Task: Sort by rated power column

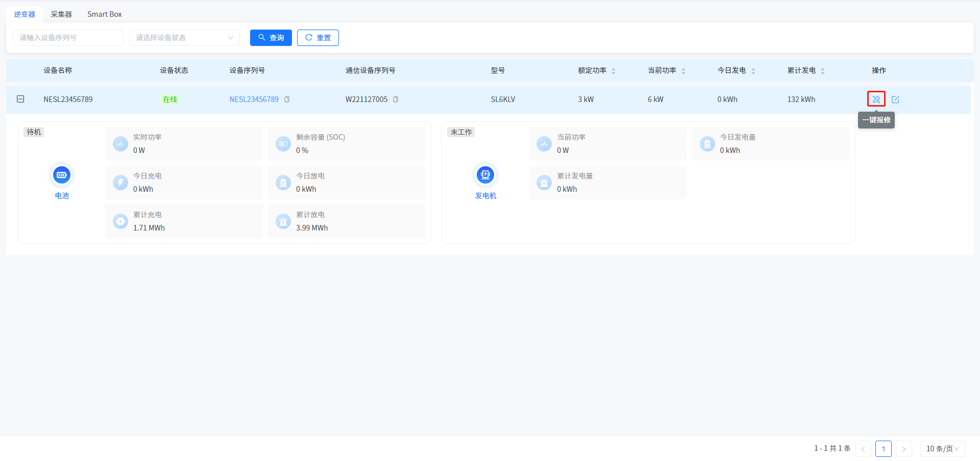Action: pyautogui.click(x=614, y=71)
